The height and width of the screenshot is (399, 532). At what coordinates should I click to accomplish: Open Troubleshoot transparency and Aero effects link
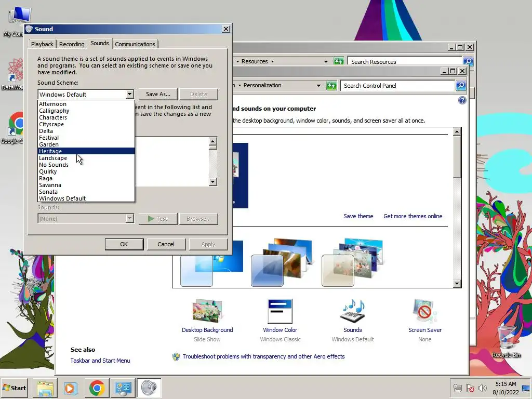click(x=263, y=356)
